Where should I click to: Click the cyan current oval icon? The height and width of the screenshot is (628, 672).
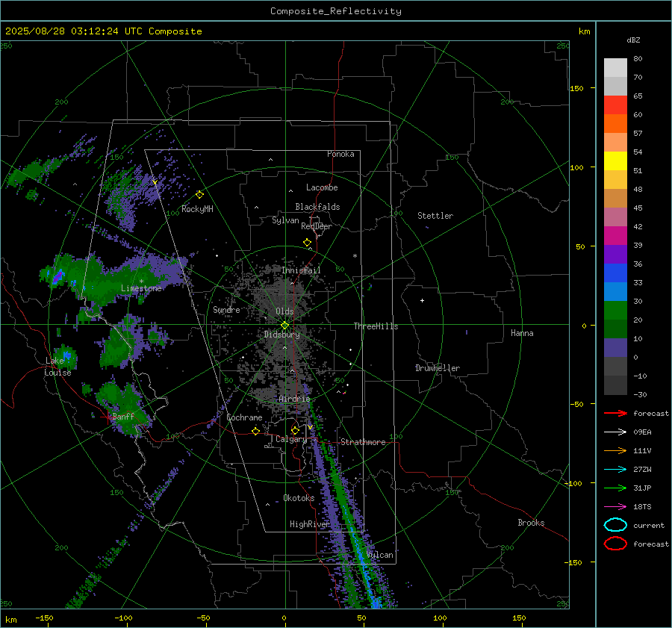(615, 525)
